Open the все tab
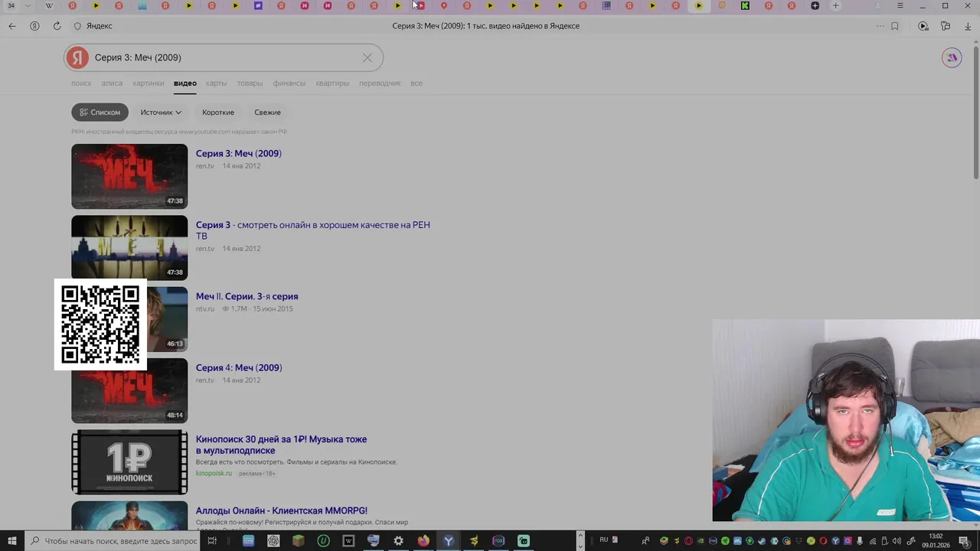Viewport: 980px width, 551px height. [416, 83]
